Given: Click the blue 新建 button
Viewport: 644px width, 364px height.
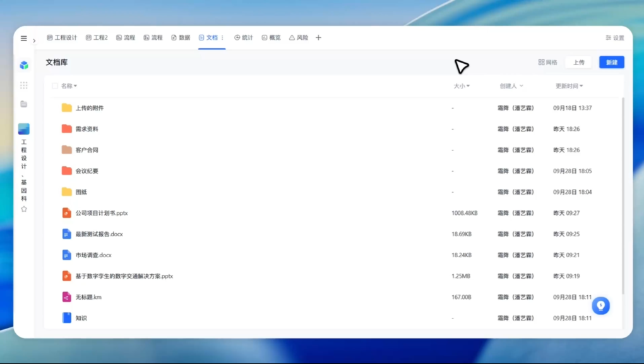Looking at the screenshot, I should pyautogui.click(x=611, y=63).
